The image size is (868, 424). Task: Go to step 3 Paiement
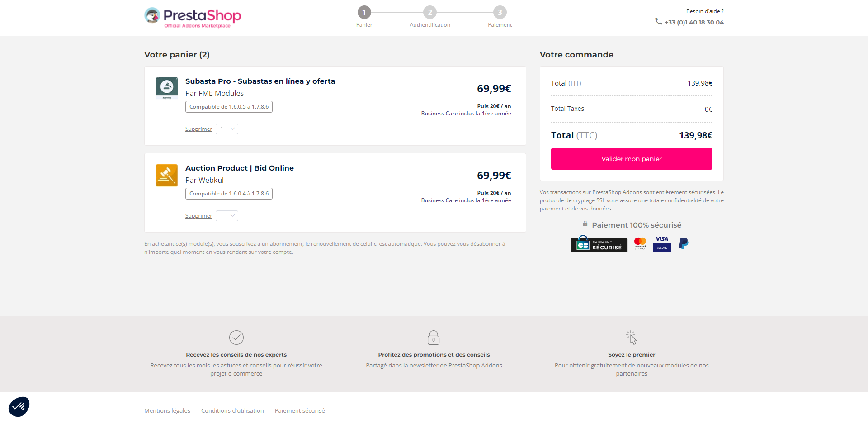(500, 13)
